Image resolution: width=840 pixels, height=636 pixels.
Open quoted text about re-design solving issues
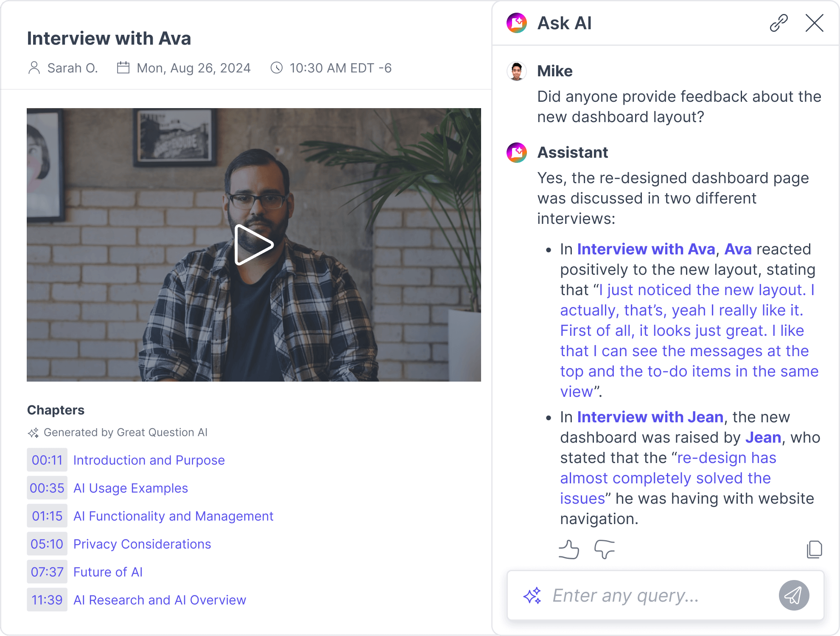point(665,478)
